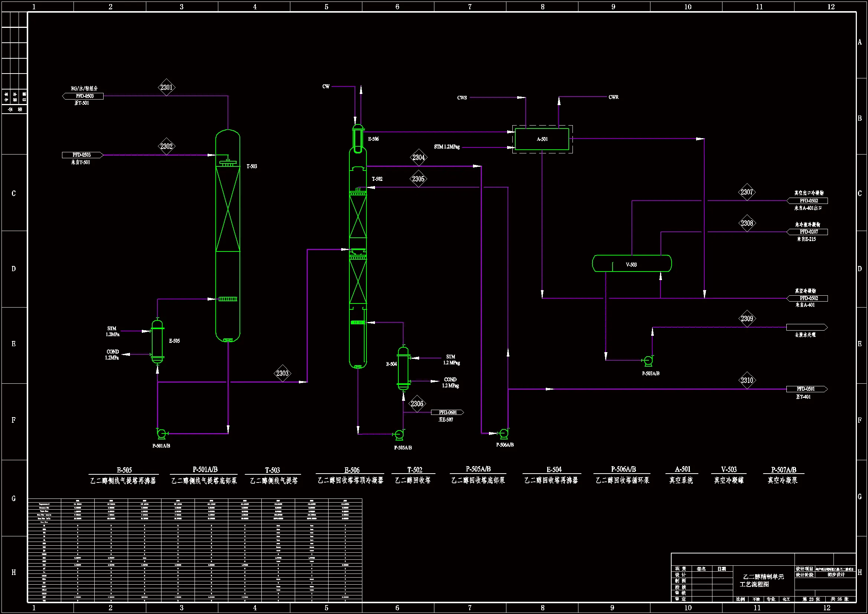Screen dimensions: 868x614
Task: Click stream number diamond 2306
Action: (x=417, y=404)
